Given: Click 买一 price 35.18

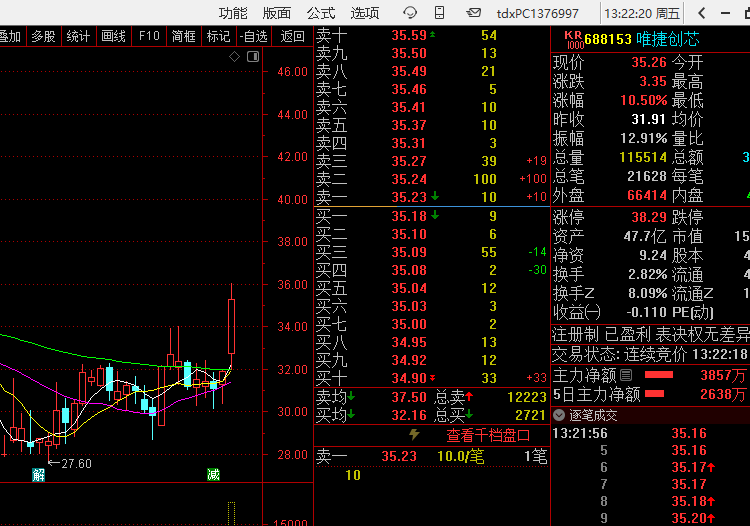Looking at the screenshot, I should tap(409, 216).
